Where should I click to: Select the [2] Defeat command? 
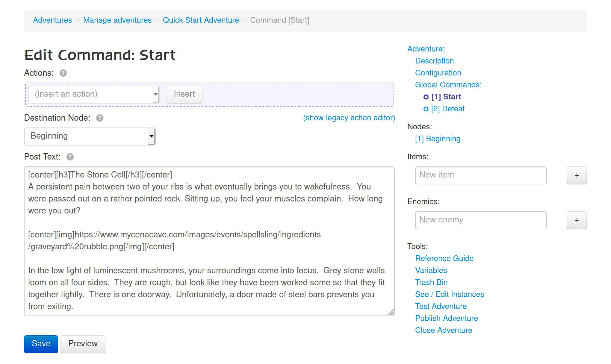point(448,109)
